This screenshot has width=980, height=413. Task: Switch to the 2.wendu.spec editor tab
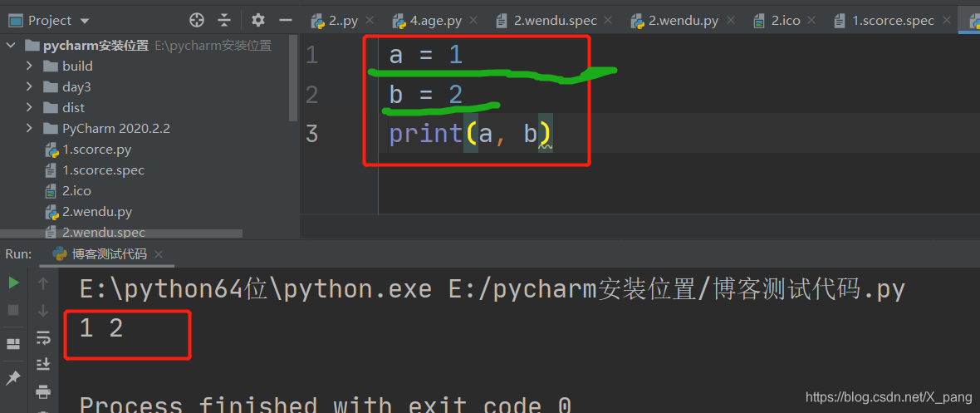point(555,21)
